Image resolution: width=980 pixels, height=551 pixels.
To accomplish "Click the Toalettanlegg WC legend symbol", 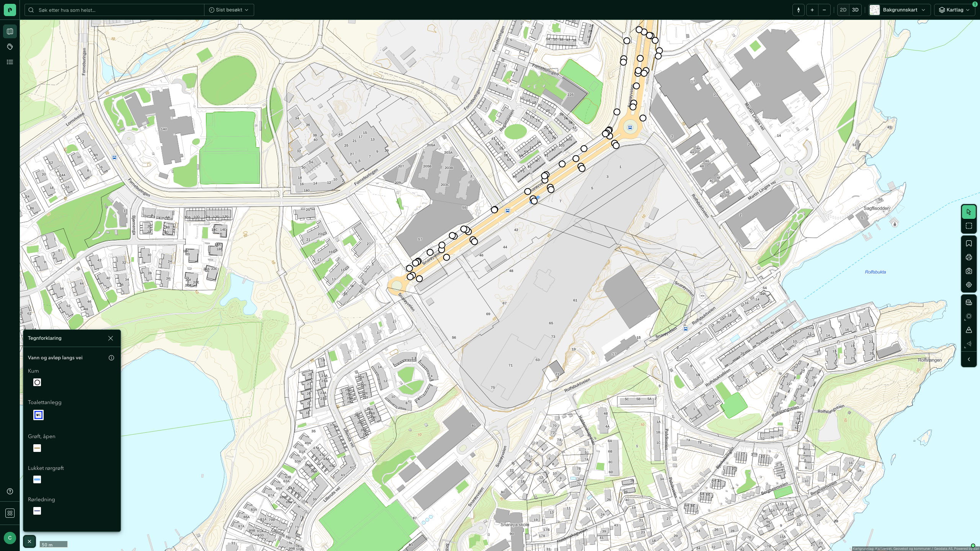I will (38, 415).
